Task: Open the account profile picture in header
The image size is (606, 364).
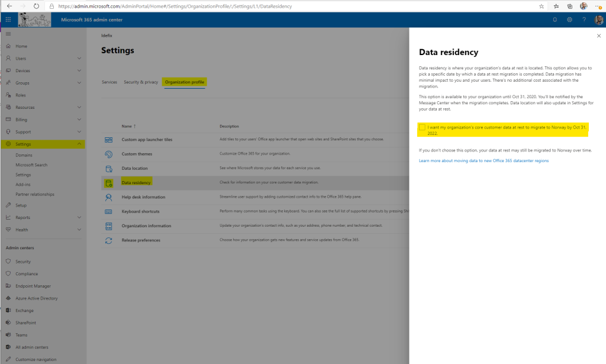Action: [x=599, y=20]
